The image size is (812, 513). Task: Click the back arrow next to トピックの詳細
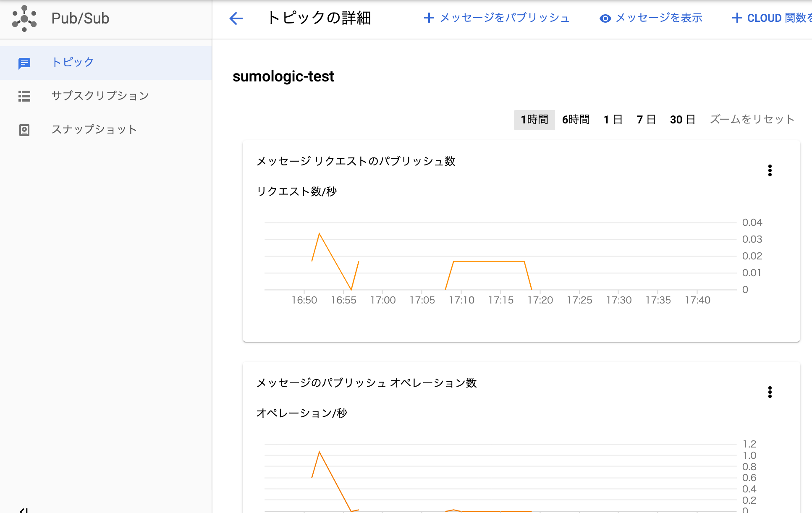[236, 18]
